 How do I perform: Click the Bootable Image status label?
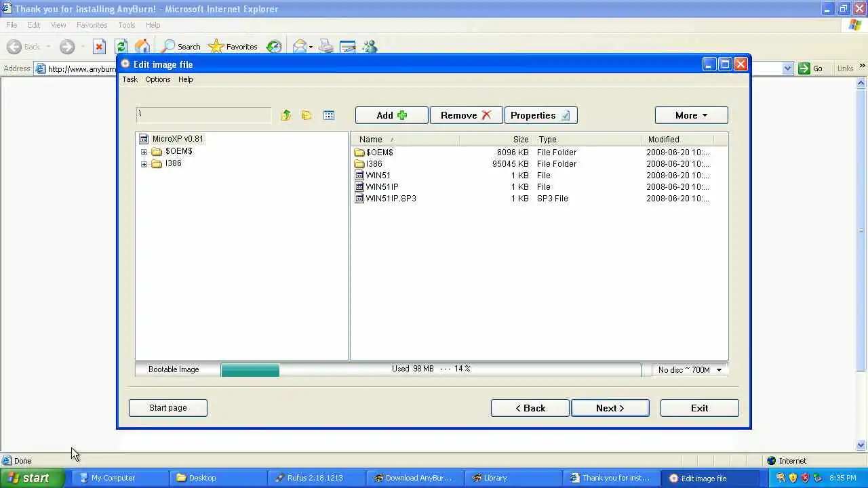pyautogui.click(x=174, y=369)
